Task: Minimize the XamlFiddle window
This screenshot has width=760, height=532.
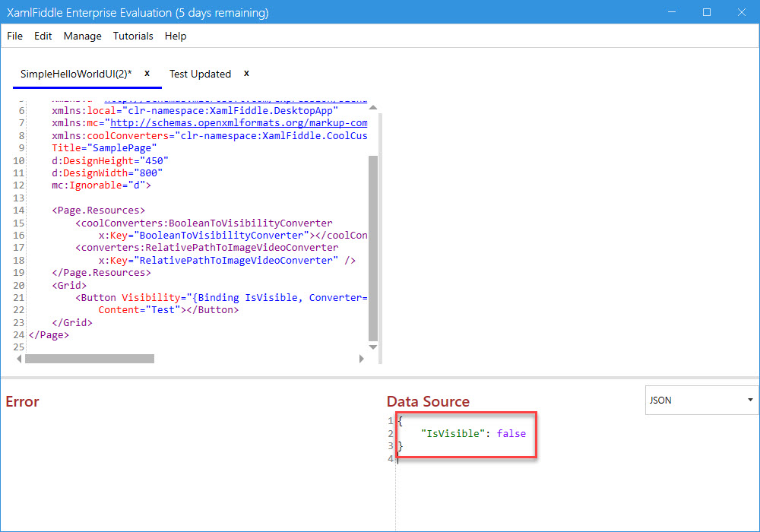Action: (x=672, y=12)
